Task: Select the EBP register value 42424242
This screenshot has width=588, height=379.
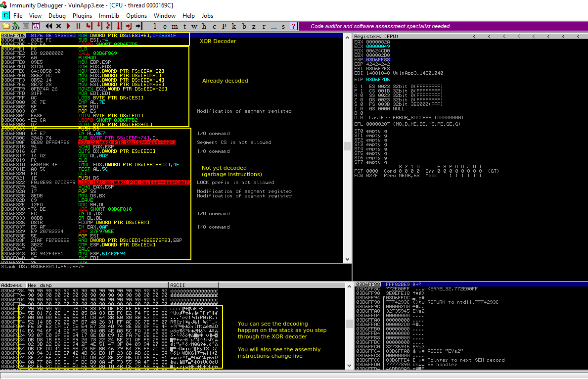Action: pos(378,64)
